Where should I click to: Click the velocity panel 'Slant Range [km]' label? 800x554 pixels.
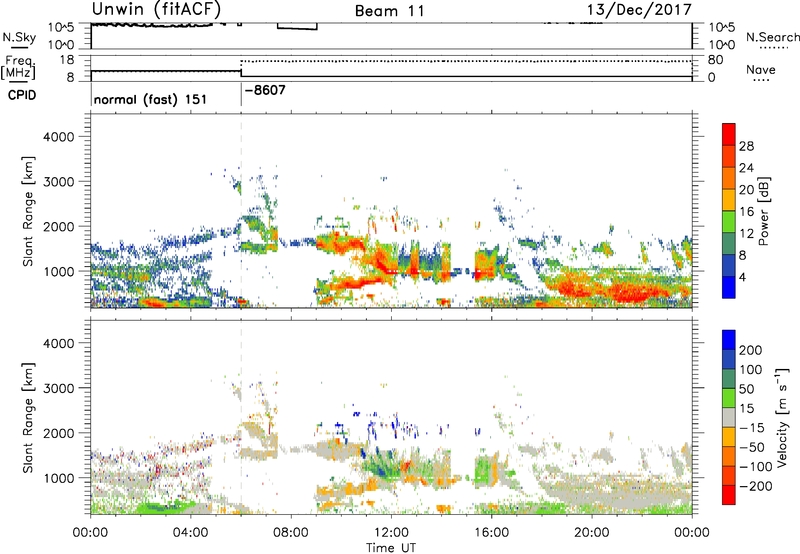(28, 418)
